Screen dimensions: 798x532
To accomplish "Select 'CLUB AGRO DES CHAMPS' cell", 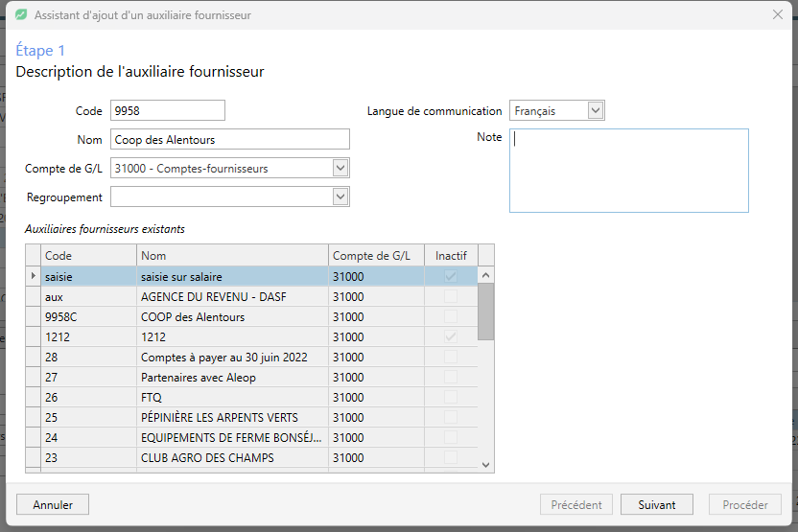I will coord(232,457).
